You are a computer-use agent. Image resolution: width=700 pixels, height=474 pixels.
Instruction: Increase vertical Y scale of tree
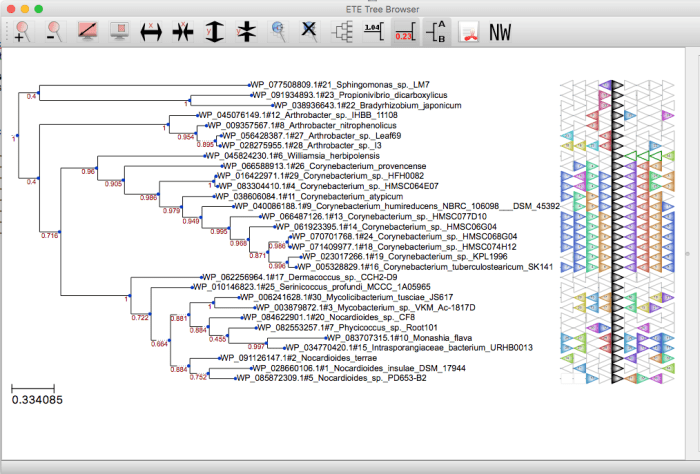click(x=215, y=33)
